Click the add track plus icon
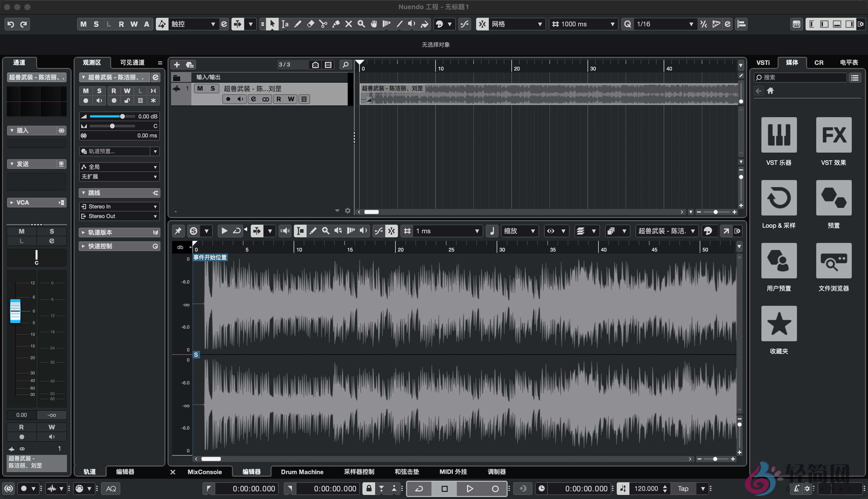 point(177,64)
